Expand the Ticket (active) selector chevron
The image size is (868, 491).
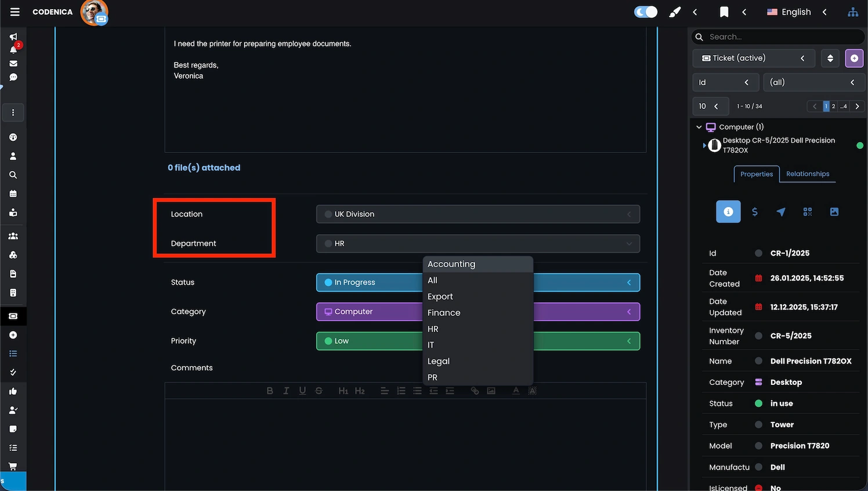coord(802,58)
